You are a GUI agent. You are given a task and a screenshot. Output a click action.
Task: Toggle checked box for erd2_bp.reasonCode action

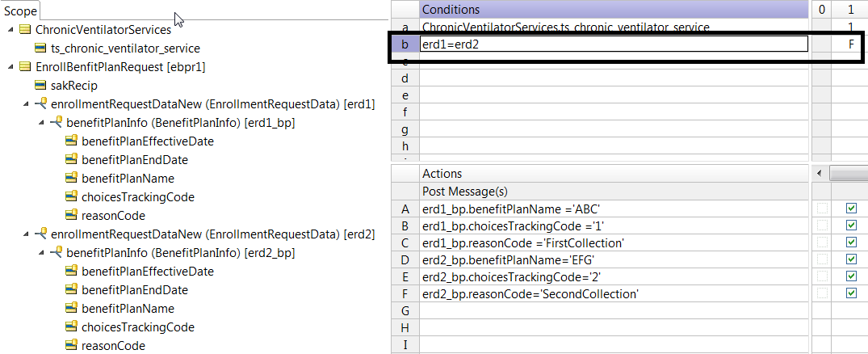click(x=851, y=293)
